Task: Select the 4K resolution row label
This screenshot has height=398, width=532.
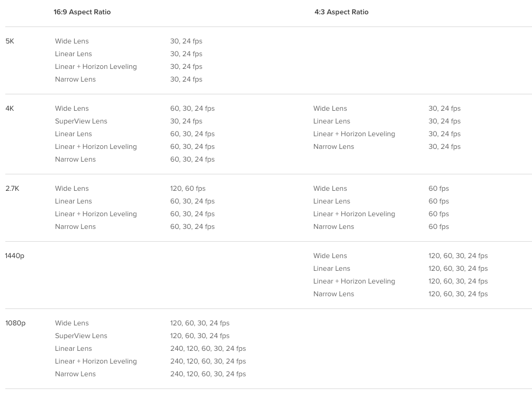Action: (x=10, y=108)
